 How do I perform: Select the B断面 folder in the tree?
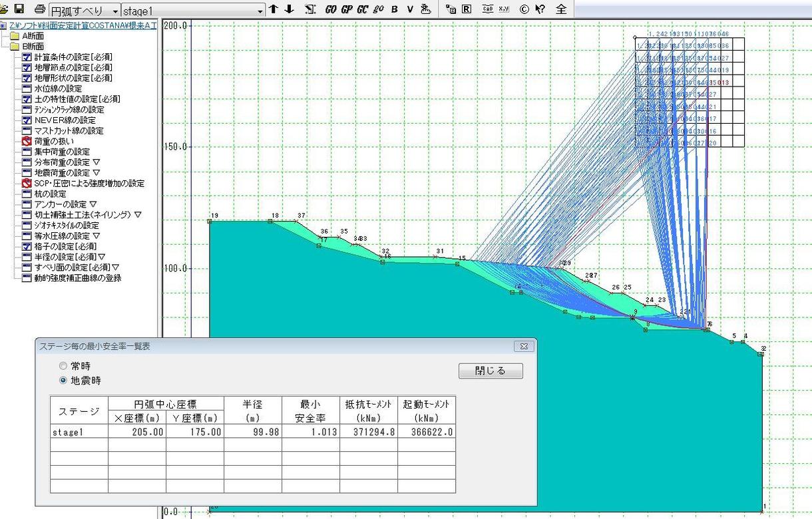tap(31, 46)
